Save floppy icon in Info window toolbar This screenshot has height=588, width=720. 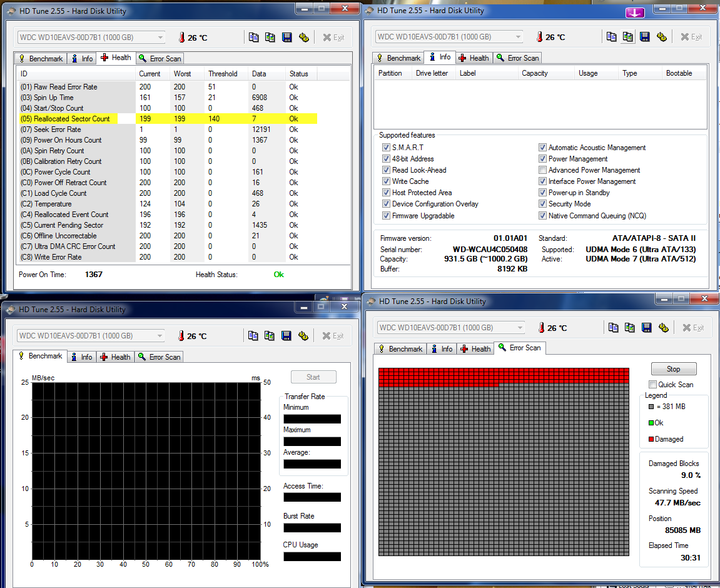(645, 37)
